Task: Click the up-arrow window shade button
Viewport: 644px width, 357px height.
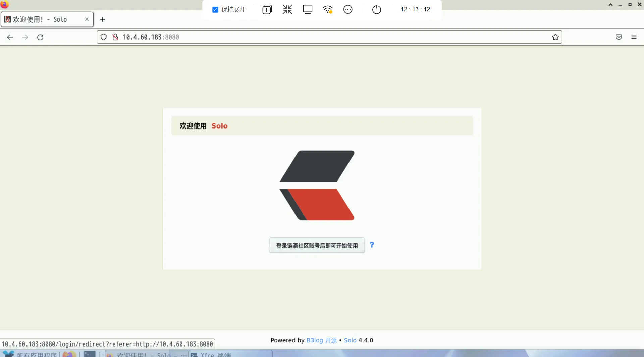Action: (x=610, y=5)
